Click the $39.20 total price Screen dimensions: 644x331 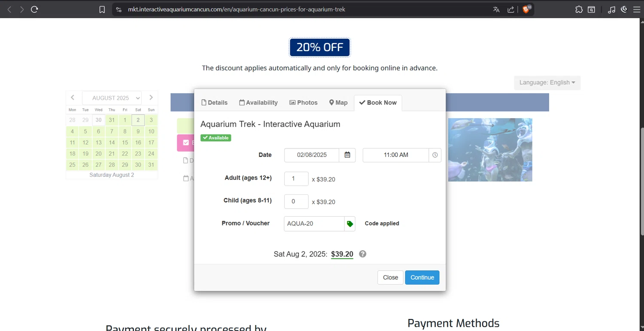pos(342,254)
